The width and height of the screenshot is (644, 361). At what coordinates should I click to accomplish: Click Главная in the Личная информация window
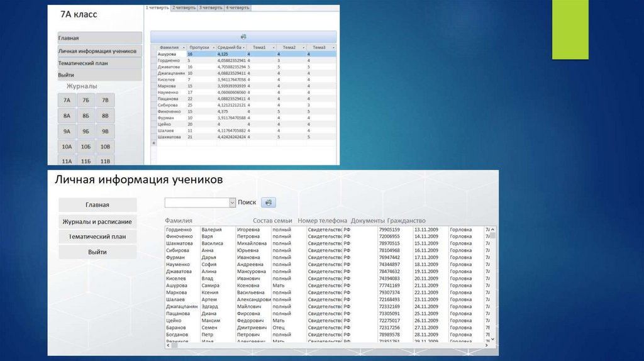point(97,204)
